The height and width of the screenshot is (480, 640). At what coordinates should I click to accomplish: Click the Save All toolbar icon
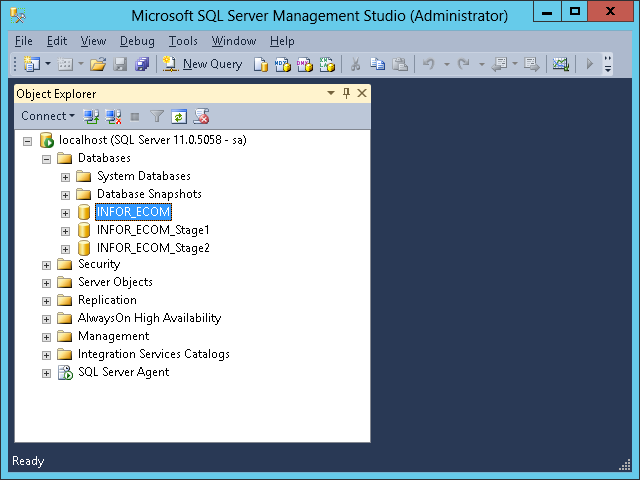[x=141, y=64]
